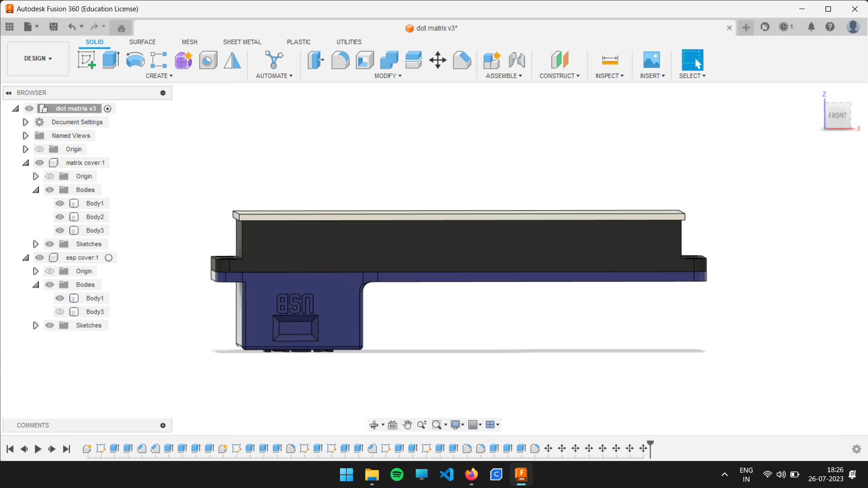Open Spotify from the taskbar
The image size is (868, 488).
396,474
